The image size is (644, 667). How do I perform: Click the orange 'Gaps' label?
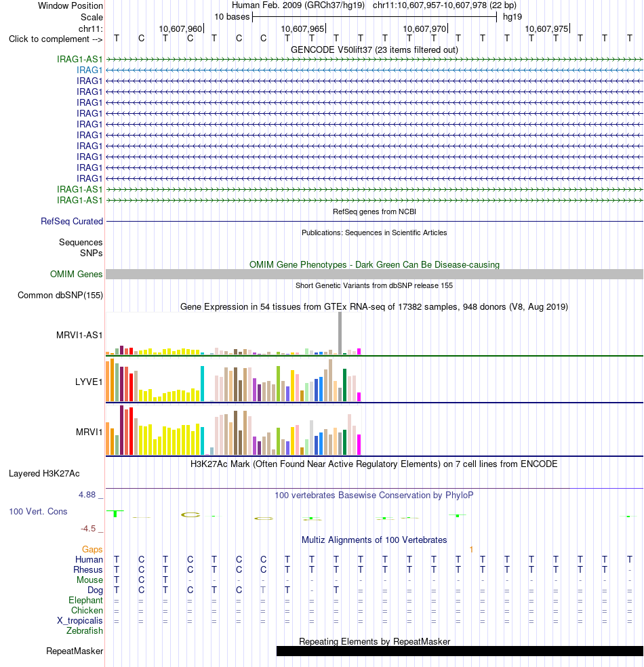coord(92,550)
